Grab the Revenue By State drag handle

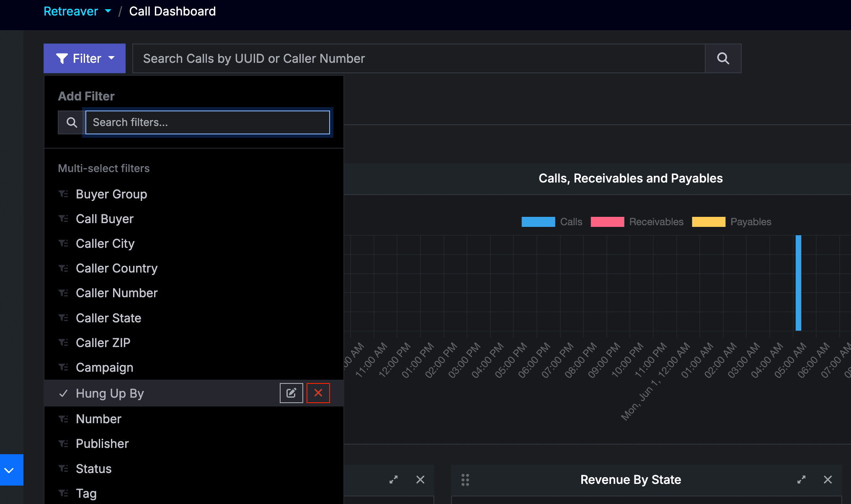(x=465, y=480)
